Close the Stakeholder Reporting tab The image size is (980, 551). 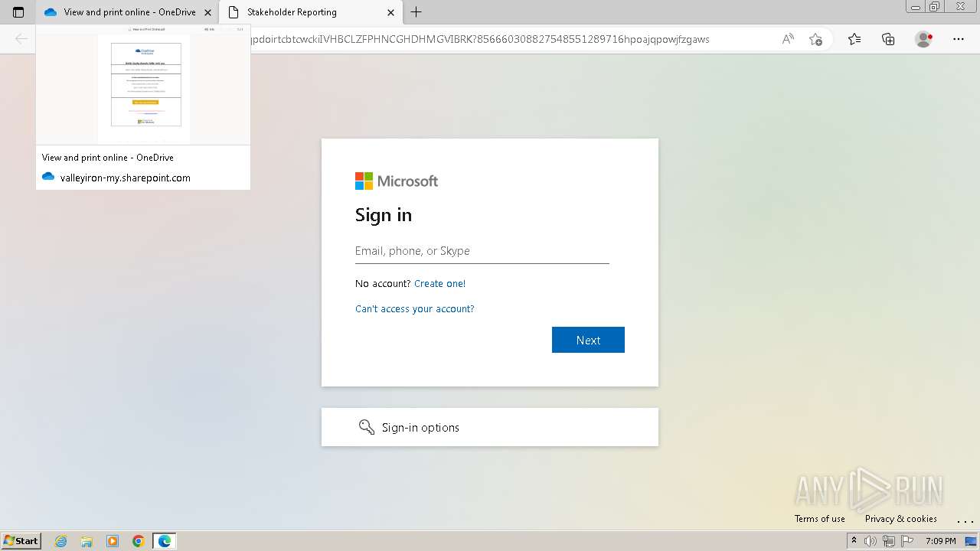point(390,12)
